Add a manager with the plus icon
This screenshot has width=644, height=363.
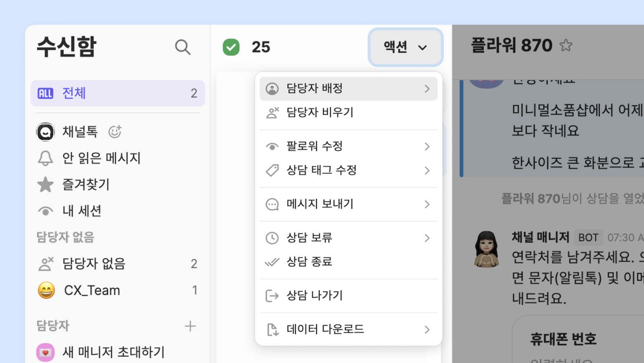point(190,326)
